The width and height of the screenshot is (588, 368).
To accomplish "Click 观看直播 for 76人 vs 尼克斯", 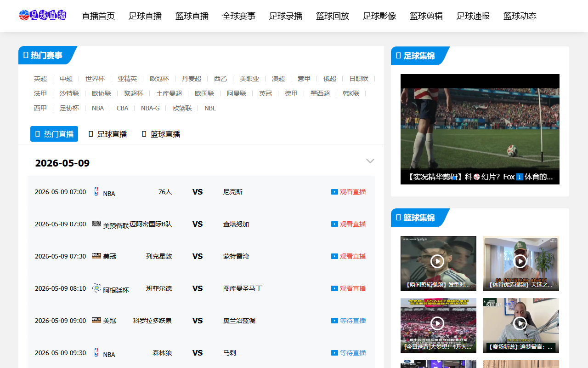I will pyautogui.click(x=353, y=192).
